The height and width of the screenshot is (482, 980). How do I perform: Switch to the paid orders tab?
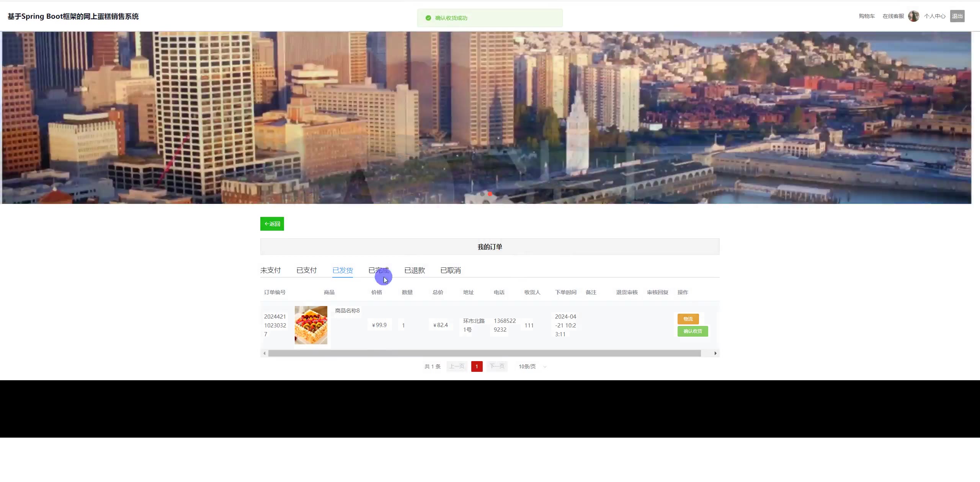click(306, 270)
